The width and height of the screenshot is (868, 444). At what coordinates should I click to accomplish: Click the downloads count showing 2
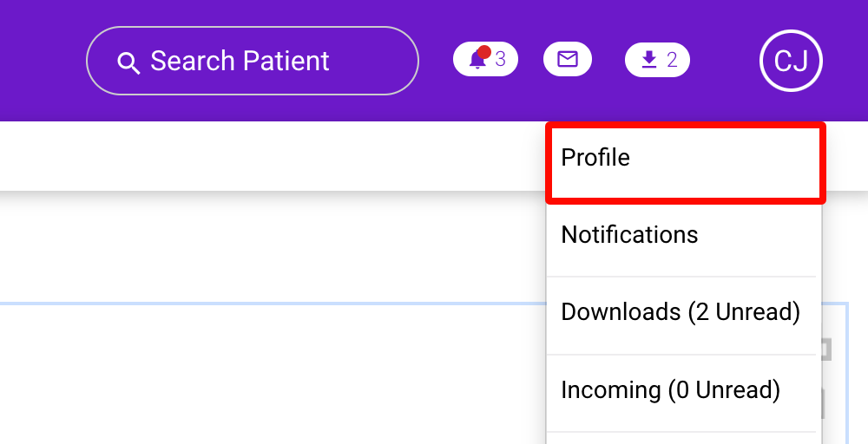[x=672, y=60]
